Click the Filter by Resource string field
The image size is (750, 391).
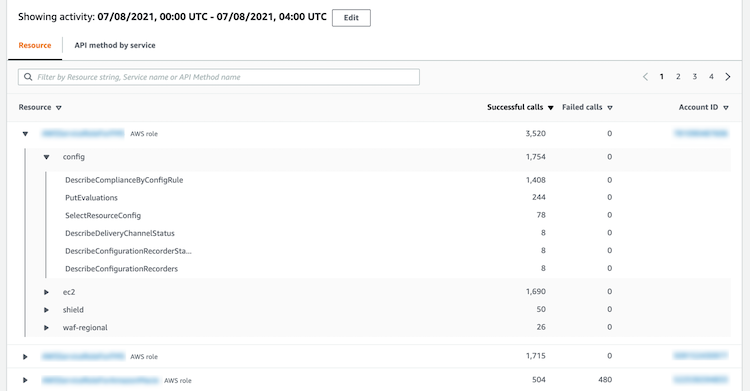pyautogui.click(x=219, y=77)
